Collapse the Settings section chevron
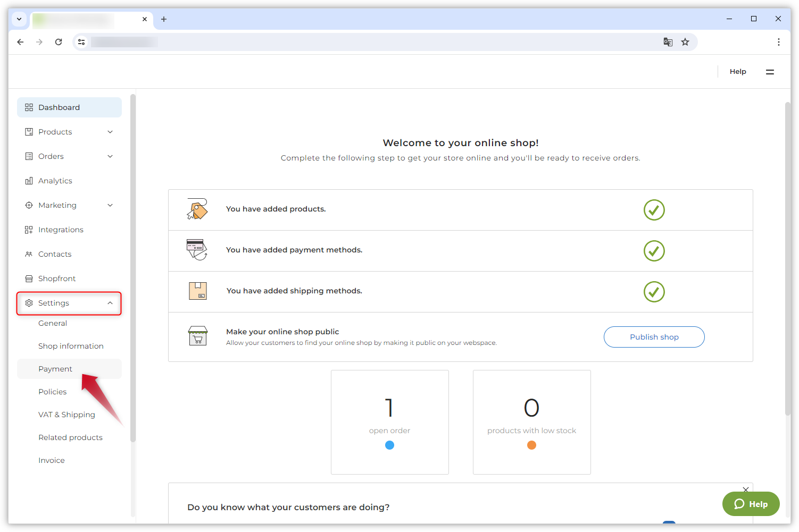This screenshot has width=799, height=532. 110,302
